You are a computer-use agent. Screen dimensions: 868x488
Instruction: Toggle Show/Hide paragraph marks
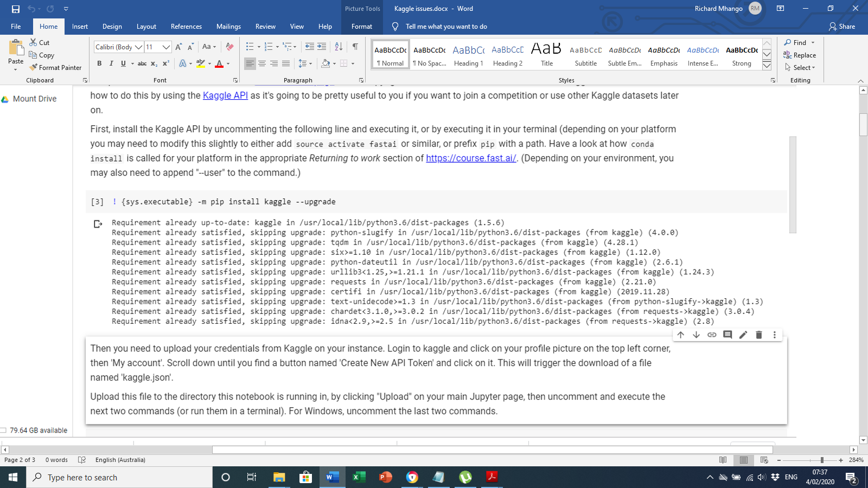click(x=355, y=47)
